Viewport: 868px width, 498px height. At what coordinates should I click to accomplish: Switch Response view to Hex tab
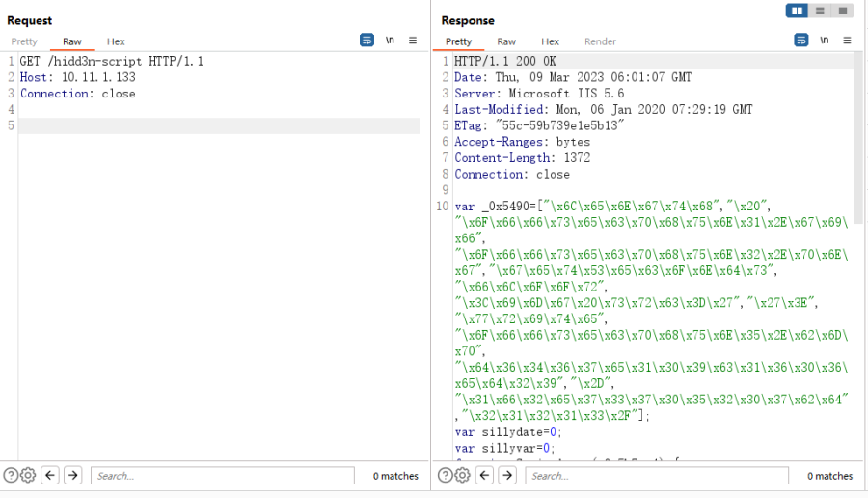[x=551, y=41]
